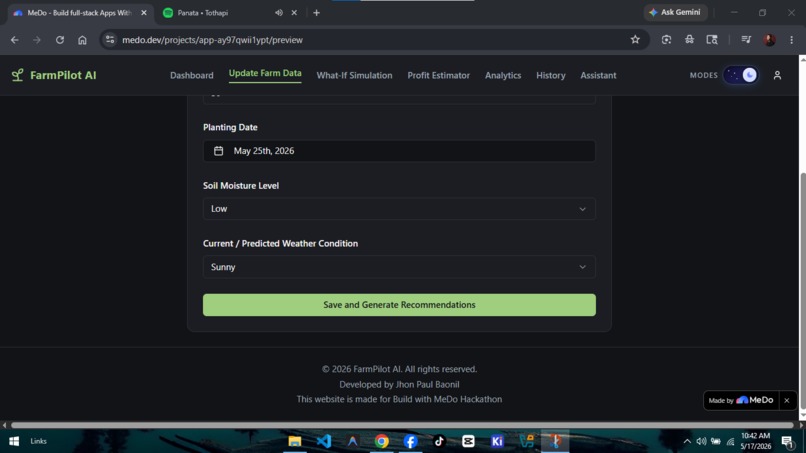Image resolution: width=806 pixels, height=453 pixels.
Task: Switch to the MeDo browser tab
Action: point(80,13)
